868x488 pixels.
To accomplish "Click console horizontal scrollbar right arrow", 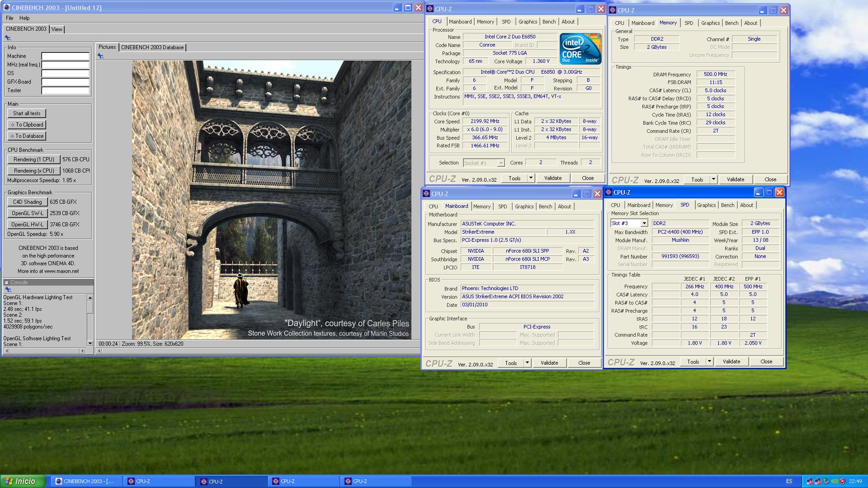I will (82, 351).
